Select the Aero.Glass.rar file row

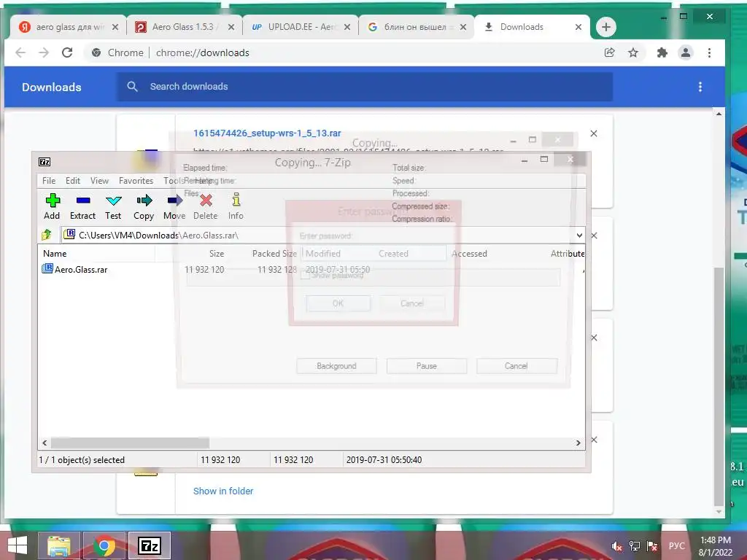(x=311, y=270)
